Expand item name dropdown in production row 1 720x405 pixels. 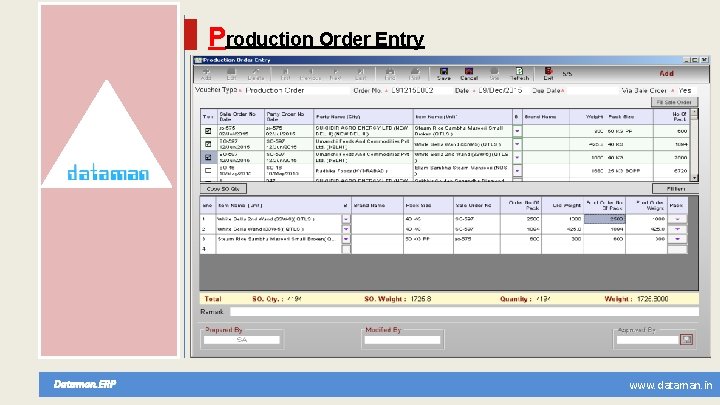coord(346,219)
